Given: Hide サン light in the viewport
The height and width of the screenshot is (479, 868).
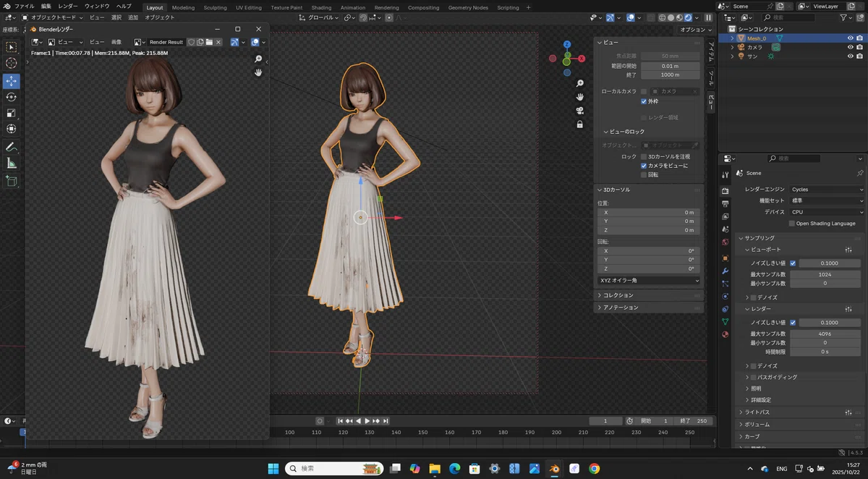Looking at the screenshot, I should click(x=851, y=56).
